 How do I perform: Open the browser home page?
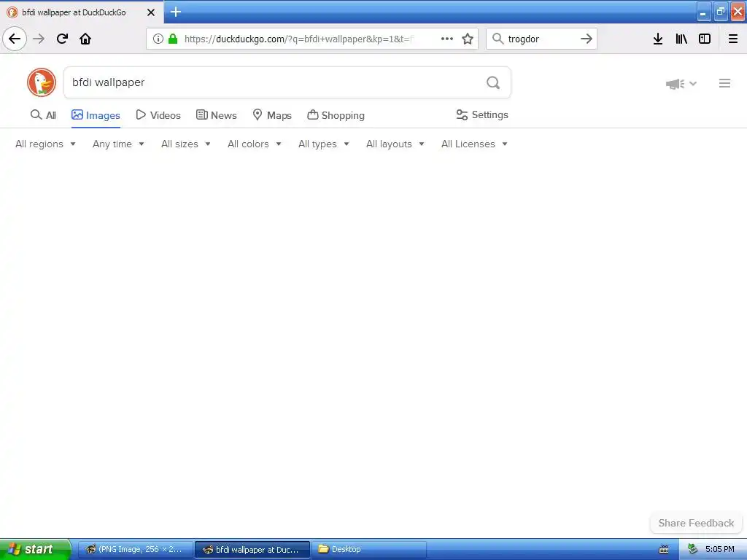tap(85, 39)
